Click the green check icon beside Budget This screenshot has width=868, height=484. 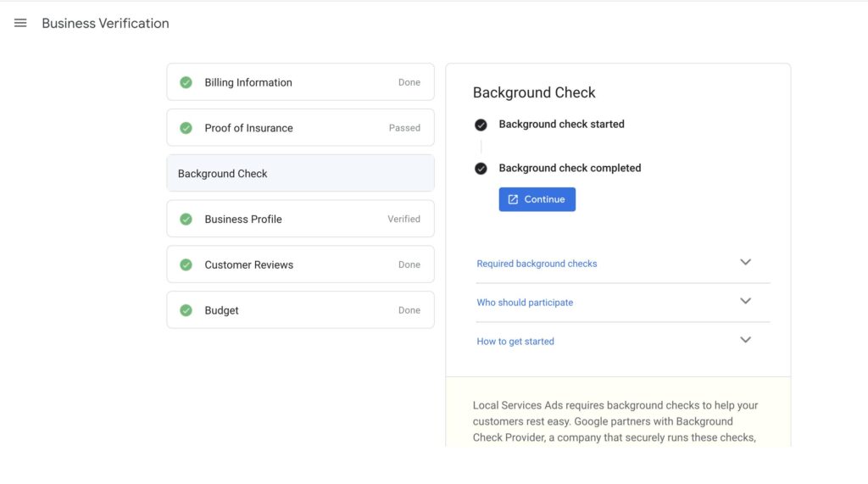point(186,310)
